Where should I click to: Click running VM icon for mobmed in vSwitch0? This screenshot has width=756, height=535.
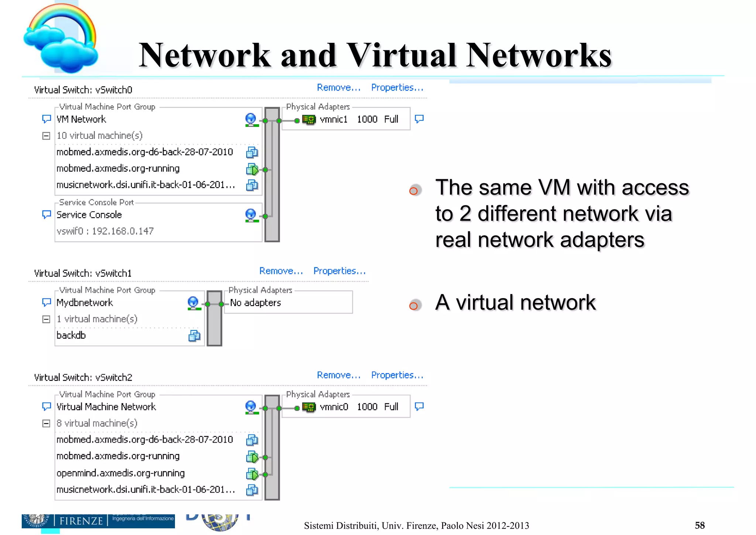tap(252, 169)
